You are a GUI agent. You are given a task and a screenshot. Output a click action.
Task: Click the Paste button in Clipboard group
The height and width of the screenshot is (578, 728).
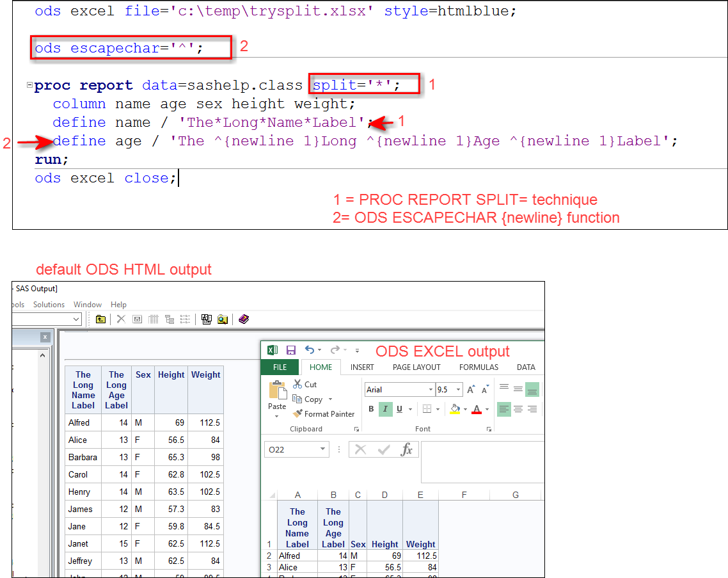(x=277, y=397)
